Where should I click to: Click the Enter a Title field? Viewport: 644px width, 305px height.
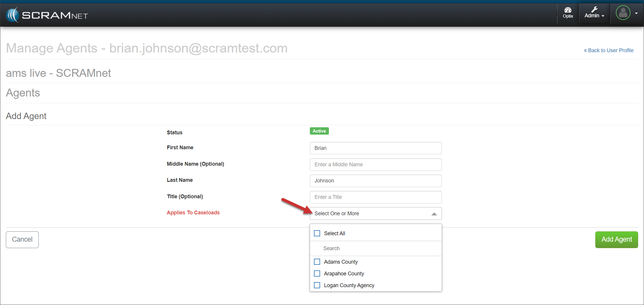[376, 197]
